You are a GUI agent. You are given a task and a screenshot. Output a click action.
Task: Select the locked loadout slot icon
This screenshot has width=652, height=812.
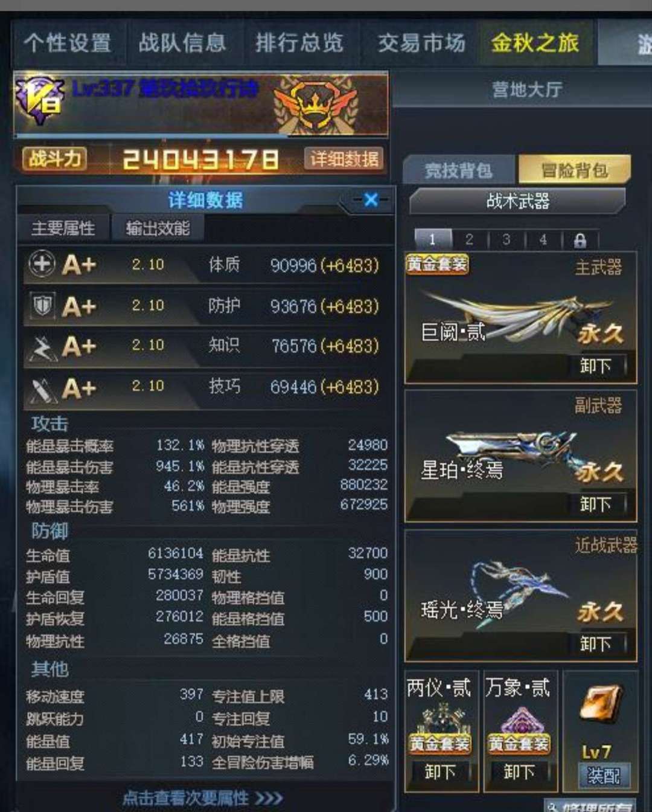(x=580, y=240)
